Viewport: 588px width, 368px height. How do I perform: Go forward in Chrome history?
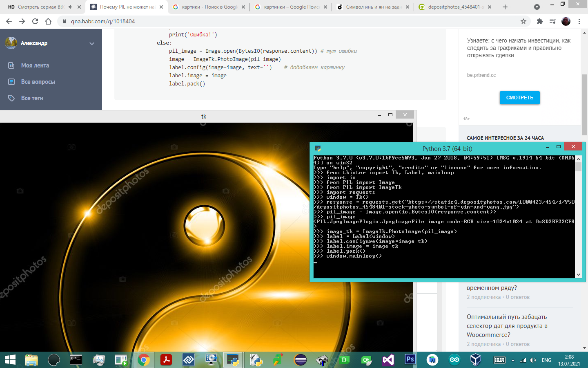(22, 21)
